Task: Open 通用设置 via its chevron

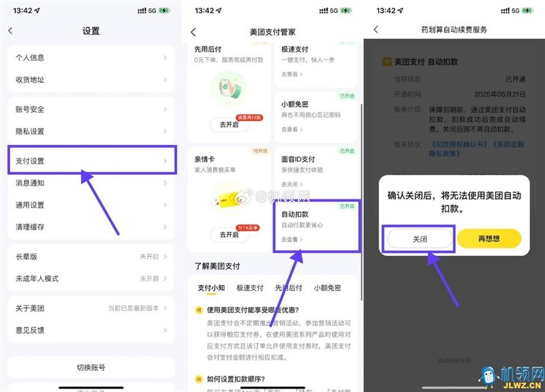Action: pyautogui.click(x=165, y=206)
